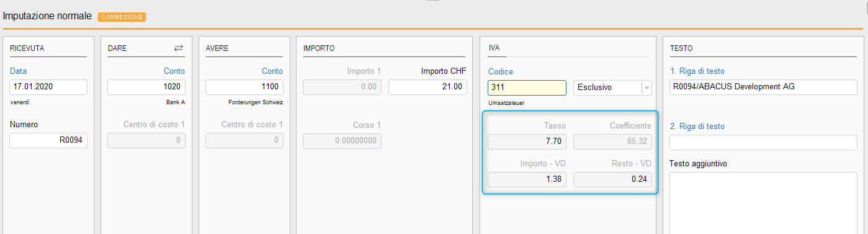This screenshot has width=868, height=234.
Task: Focus the Dare account field 1020
Action: (x=146, y=88)
